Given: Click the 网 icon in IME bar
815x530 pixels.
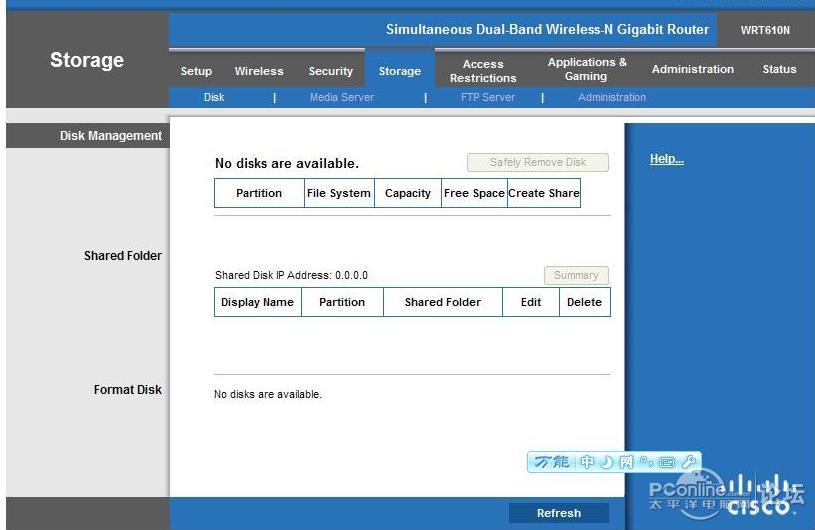Looking at the screenshot, I should click(626, 461).
